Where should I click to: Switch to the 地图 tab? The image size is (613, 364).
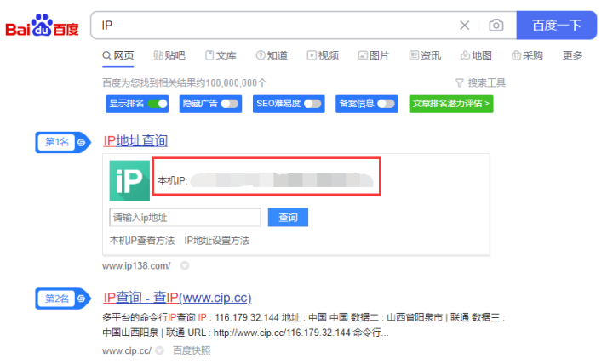point(476,55)
